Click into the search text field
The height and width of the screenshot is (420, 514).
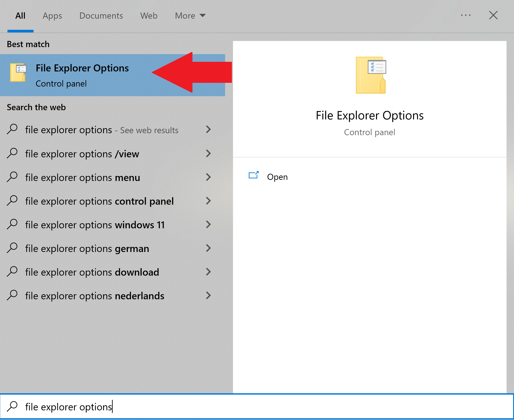point(242,407)
